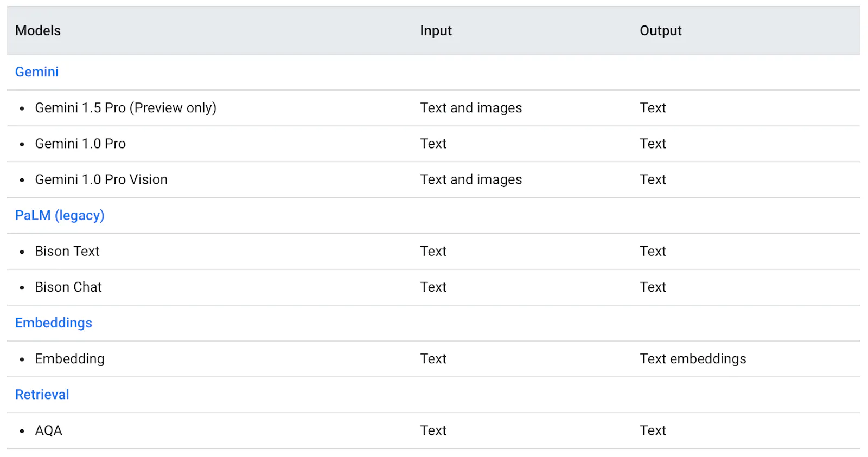Screen dimensions: 868x457
Task: Click the Input cell for Gemini 1.0 Pro
Action: click(433, 144)
